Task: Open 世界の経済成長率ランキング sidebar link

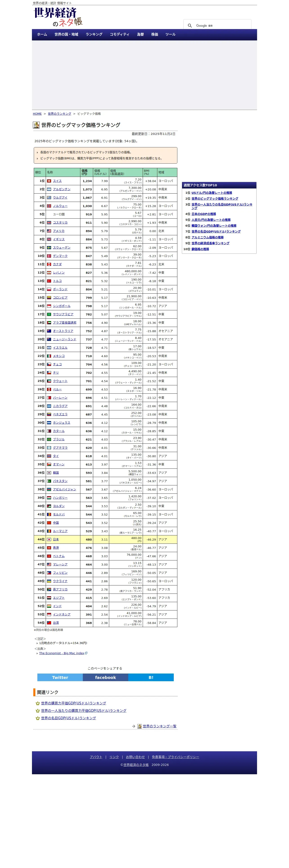Action: pyautogui.click(x=210, y=243)
